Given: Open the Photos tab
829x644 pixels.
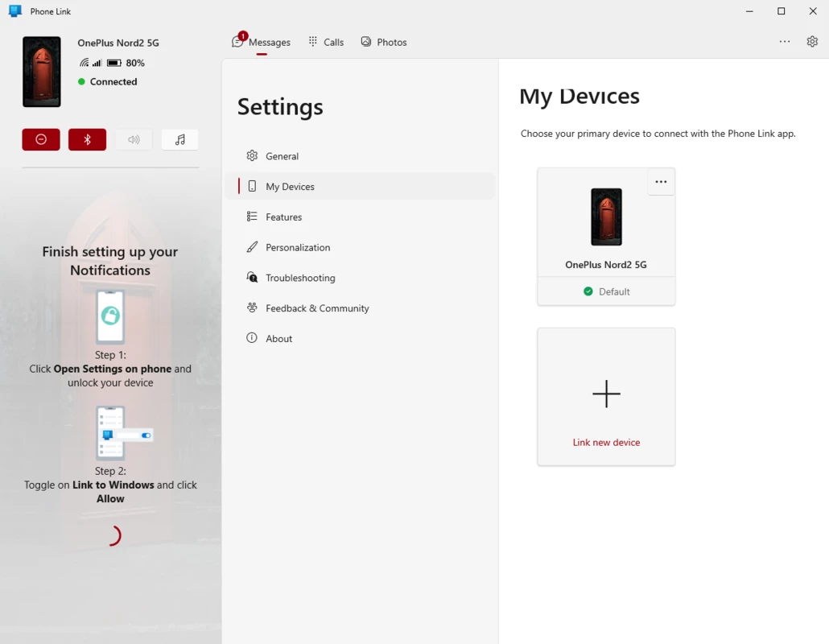Looking at the screenshot, I should [x=384, y=42].
